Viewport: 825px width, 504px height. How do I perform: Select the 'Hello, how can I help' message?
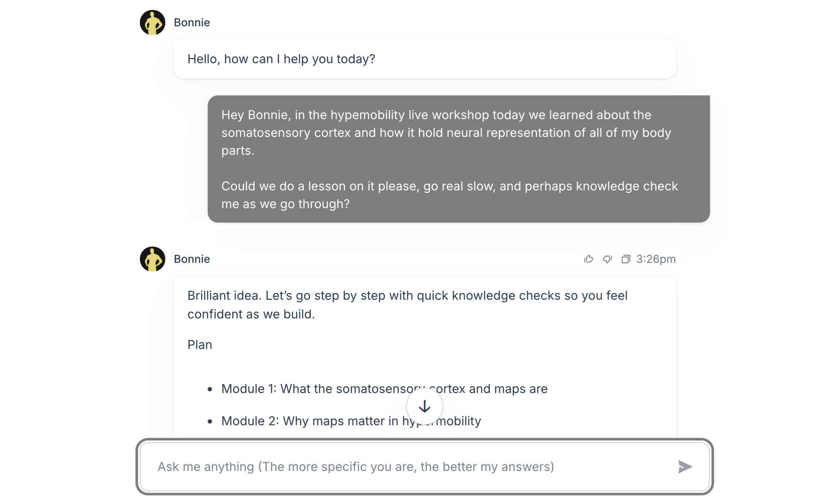(281, 59)
